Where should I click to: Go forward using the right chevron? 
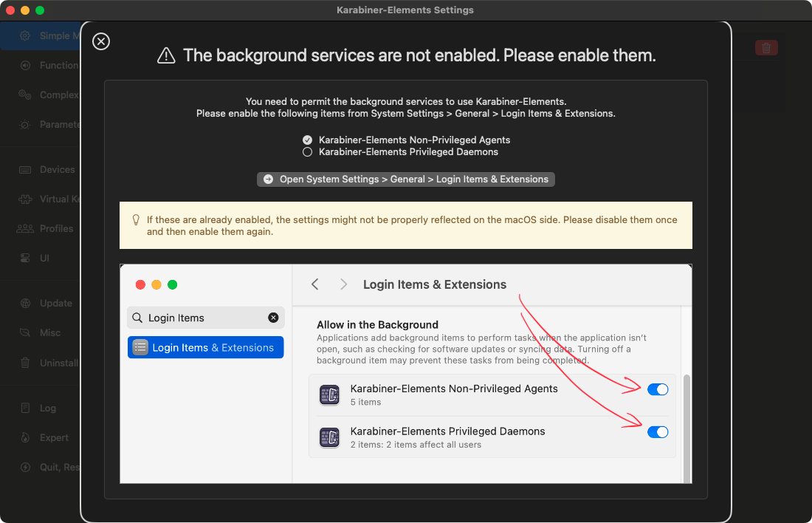[x=343, y=284]
